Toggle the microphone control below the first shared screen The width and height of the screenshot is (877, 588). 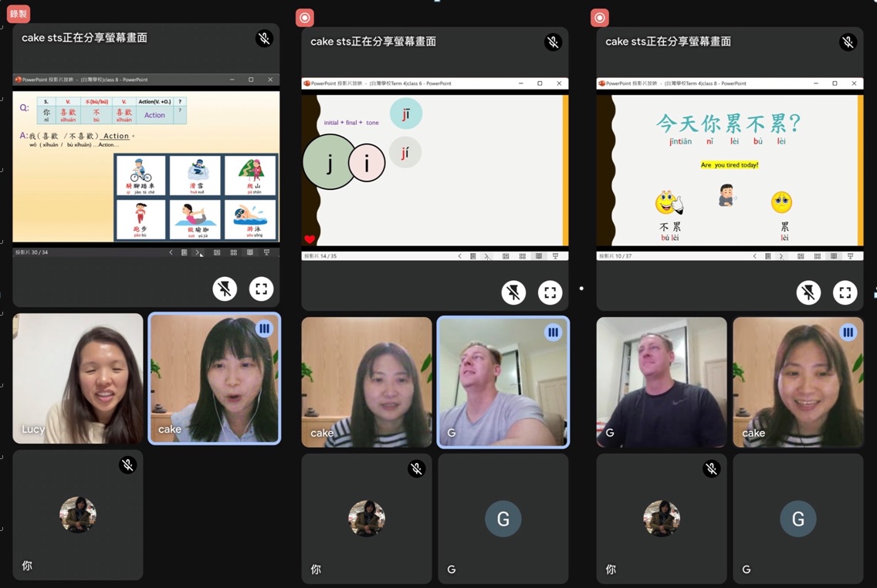[224, 288]
